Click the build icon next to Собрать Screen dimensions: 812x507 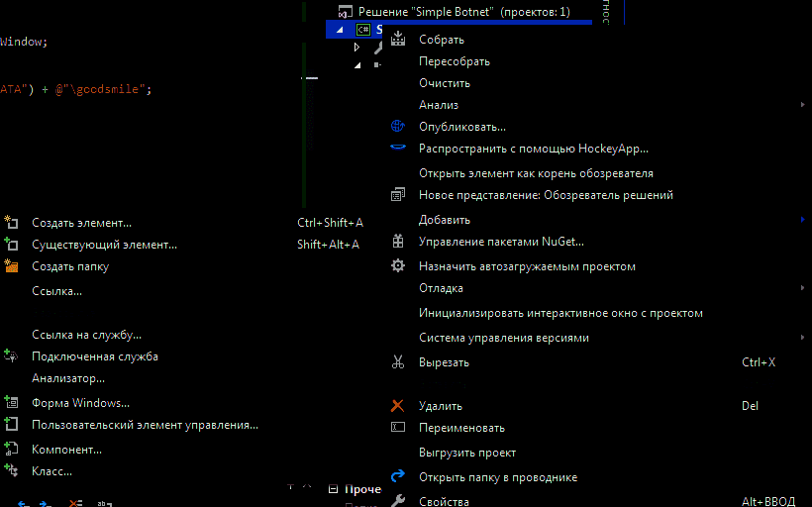[398, 39]
